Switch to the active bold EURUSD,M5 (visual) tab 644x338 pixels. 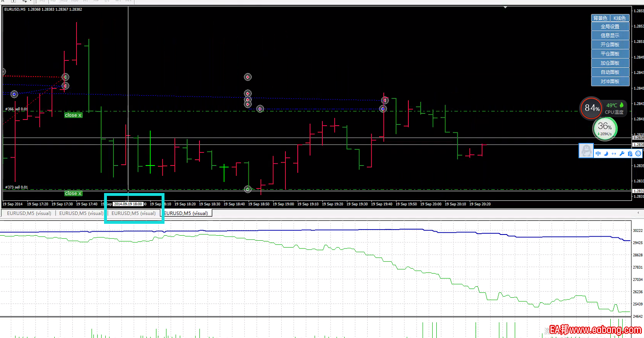point(186,213)
